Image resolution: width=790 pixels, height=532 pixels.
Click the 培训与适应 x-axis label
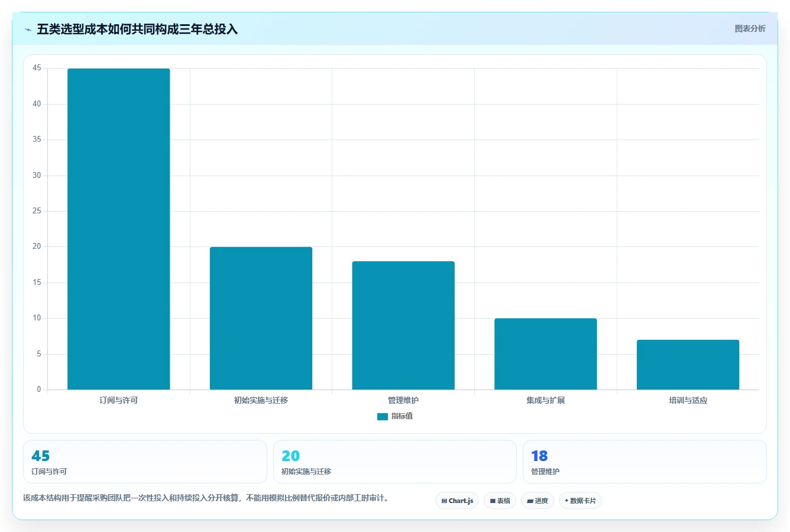click(x=688, y=400)
